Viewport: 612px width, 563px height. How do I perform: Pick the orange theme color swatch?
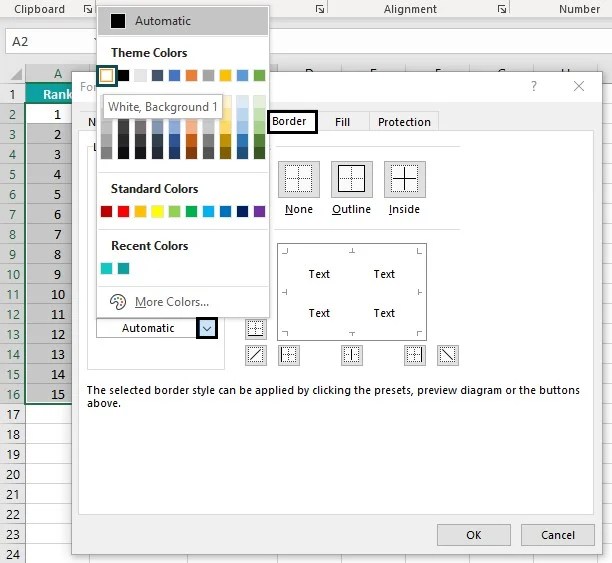click(191, 75)
